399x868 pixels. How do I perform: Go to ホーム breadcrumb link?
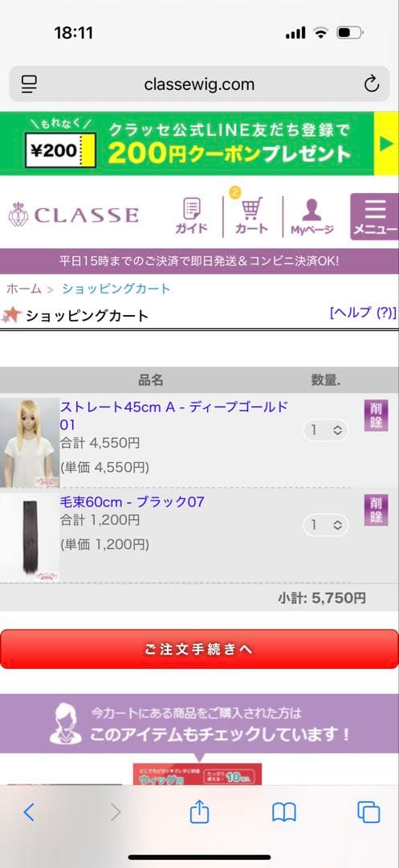tap(24, 289)
